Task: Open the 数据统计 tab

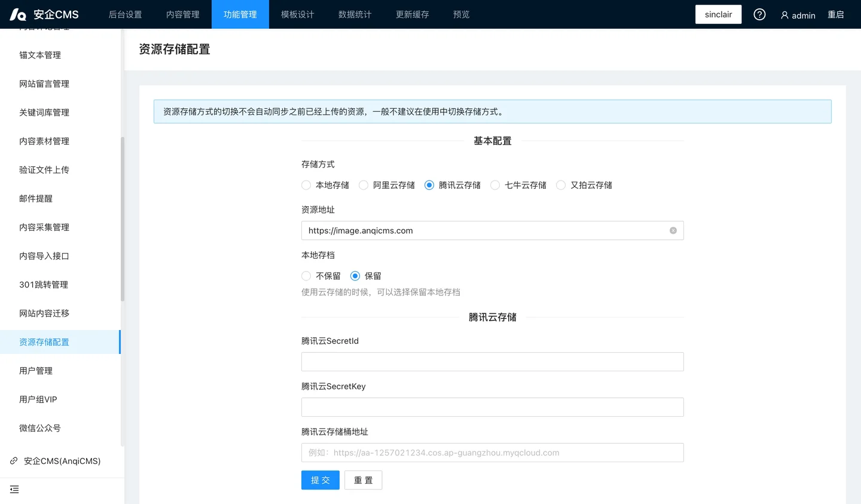Action: click(355, 14)
